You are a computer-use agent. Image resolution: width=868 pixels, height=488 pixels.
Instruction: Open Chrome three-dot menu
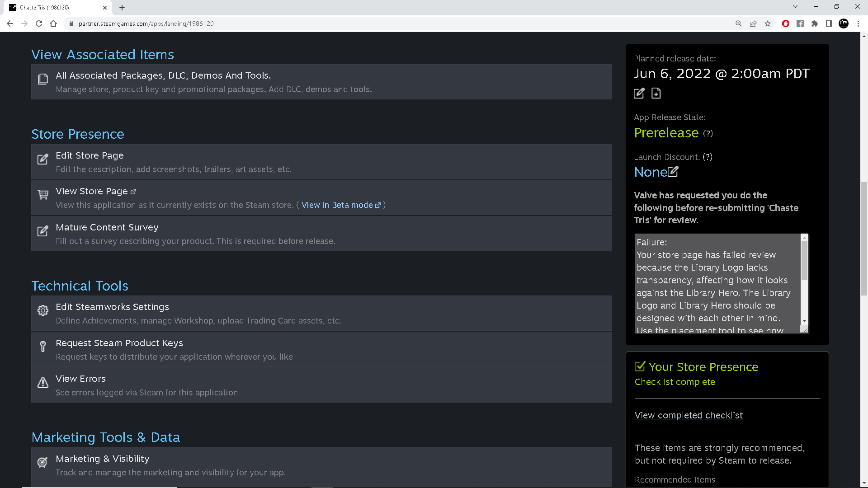(x=858, y=23)
